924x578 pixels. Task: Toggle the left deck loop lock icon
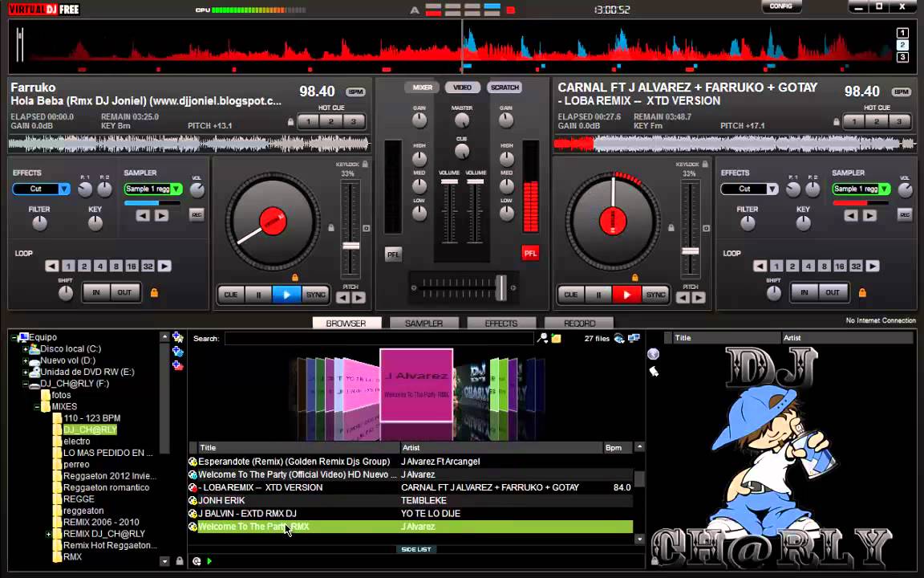pyautogui.click(x=154, y=292)
